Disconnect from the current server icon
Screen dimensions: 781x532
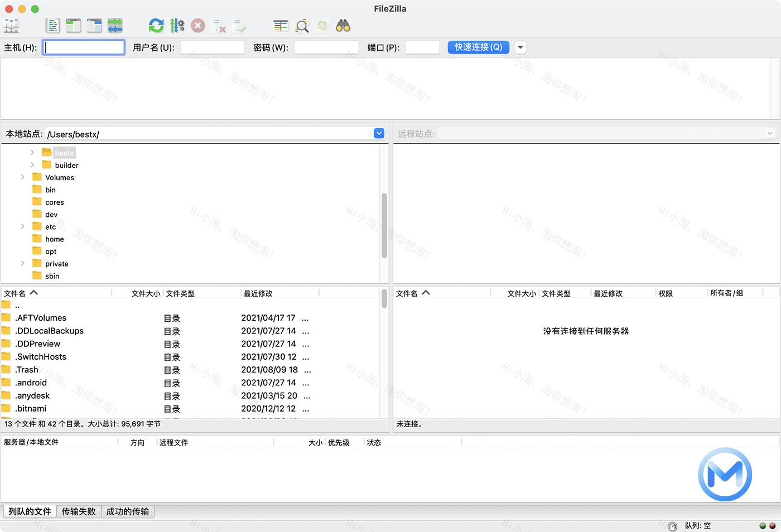tap(219, 26)
